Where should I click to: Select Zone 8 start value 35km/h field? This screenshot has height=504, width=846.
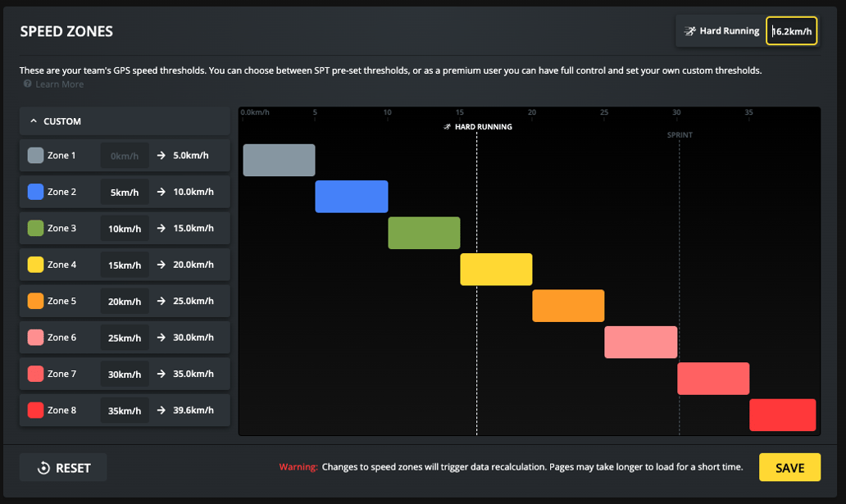coord(125,411)
